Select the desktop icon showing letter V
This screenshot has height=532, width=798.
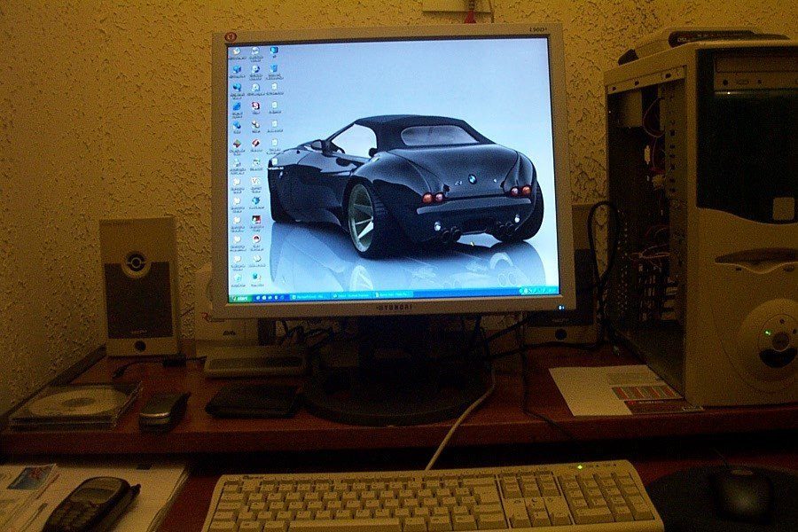point(255,181)
